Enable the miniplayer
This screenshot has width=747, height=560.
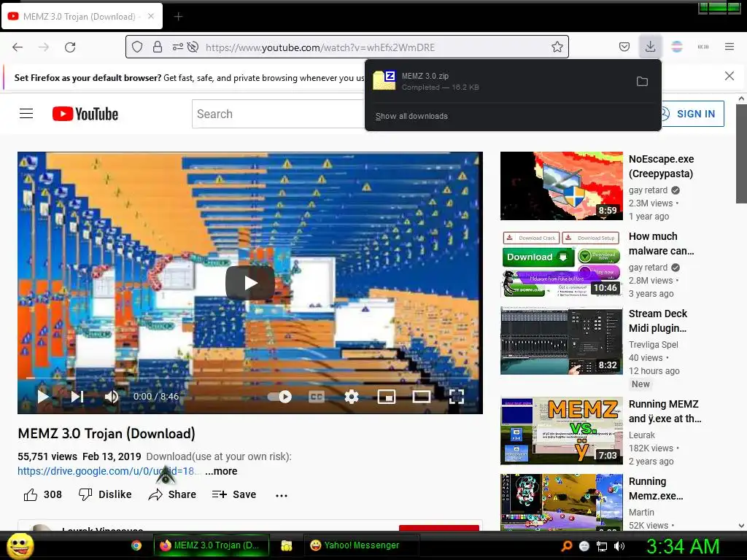[387, 396]
